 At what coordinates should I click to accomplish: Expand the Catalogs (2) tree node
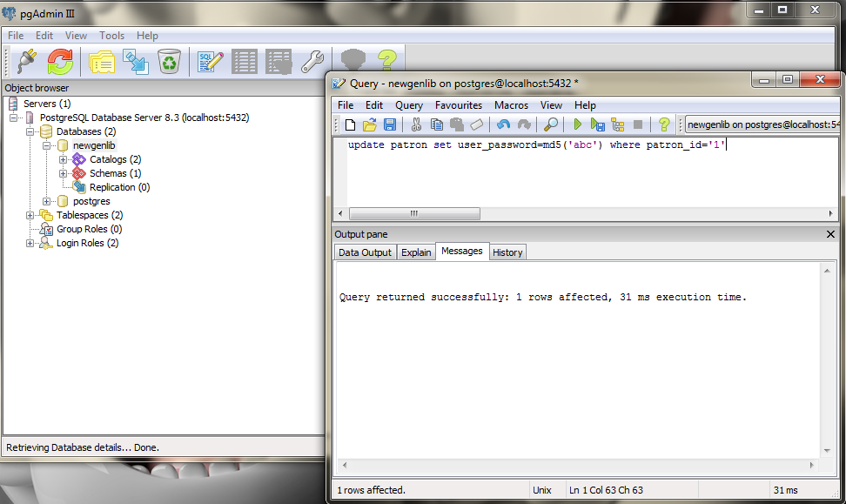64,159
